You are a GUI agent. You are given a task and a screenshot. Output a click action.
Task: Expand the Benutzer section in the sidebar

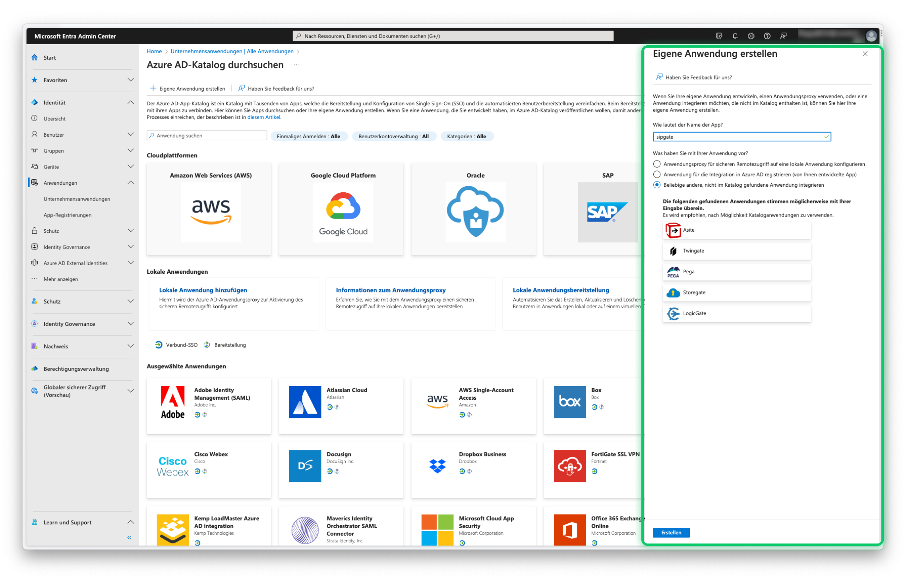tap(131, 134)
